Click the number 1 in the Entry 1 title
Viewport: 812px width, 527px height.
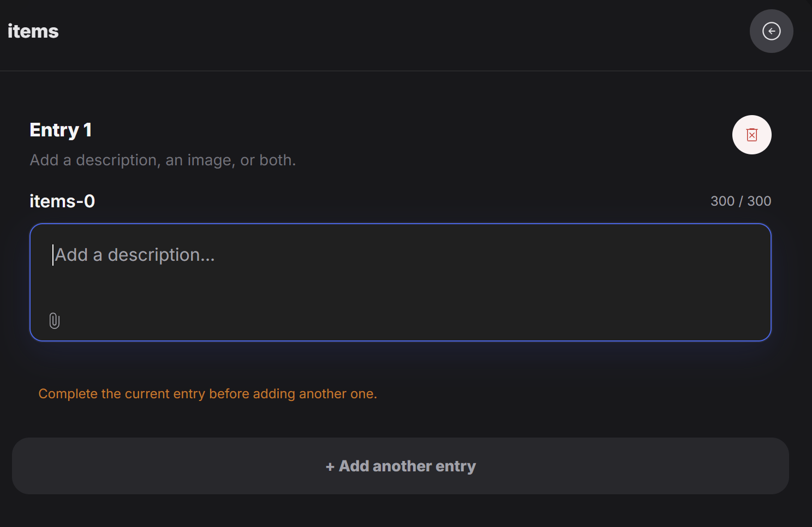click(87, 130)
